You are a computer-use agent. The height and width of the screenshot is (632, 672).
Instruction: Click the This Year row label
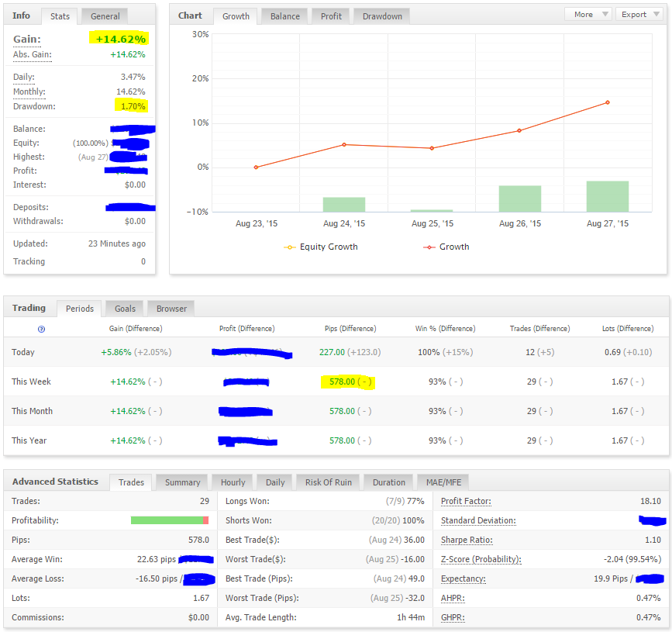click(x=29, y=440)
